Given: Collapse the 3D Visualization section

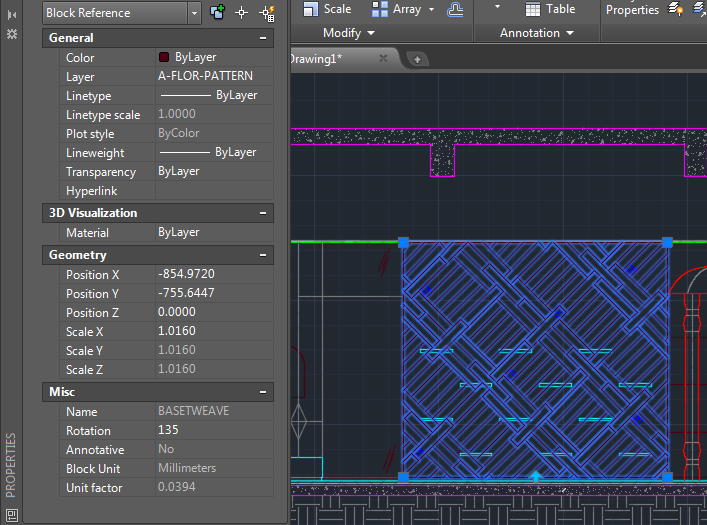Looking at the screenshot, I should 263,213.
